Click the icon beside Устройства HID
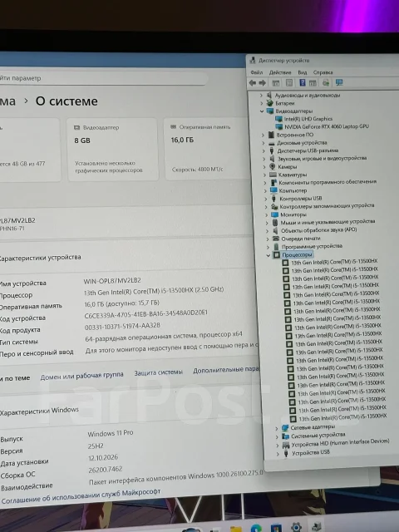Screen dimensions: 399x532 pyautogui.click(x=286, y=445)
